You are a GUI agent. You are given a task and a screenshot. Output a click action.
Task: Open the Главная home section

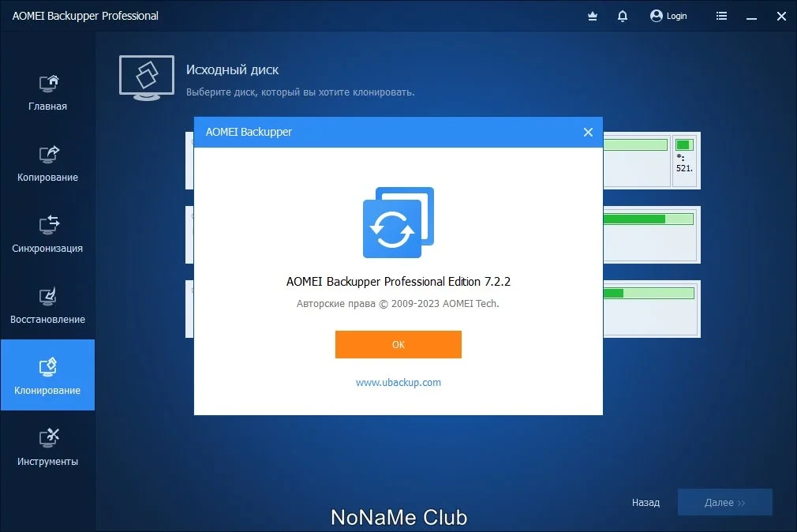pyautogui.click(x=48, y=93)
